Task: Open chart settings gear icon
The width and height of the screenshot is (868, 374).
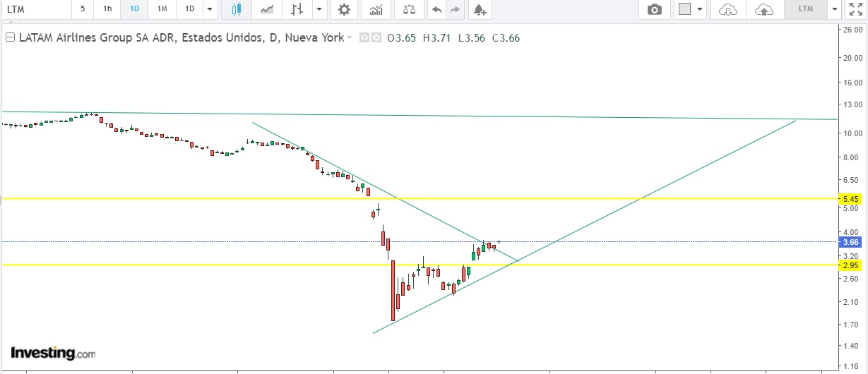Action: point(344,9)
